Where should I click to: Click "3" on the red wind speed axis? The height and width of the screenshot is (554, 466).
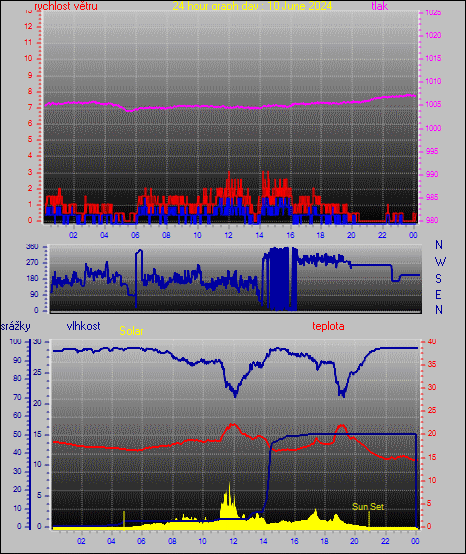(30, 172)
